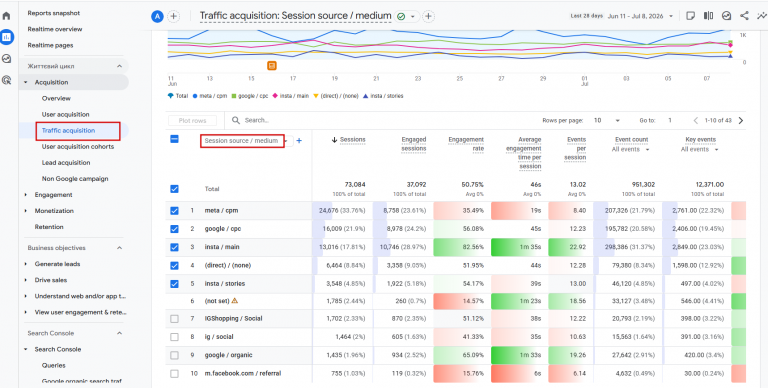This screenshot has height=388, width=768.
Task: Open the date range dropdown Jun 11 - Jul 8
Action: (640, 16)
